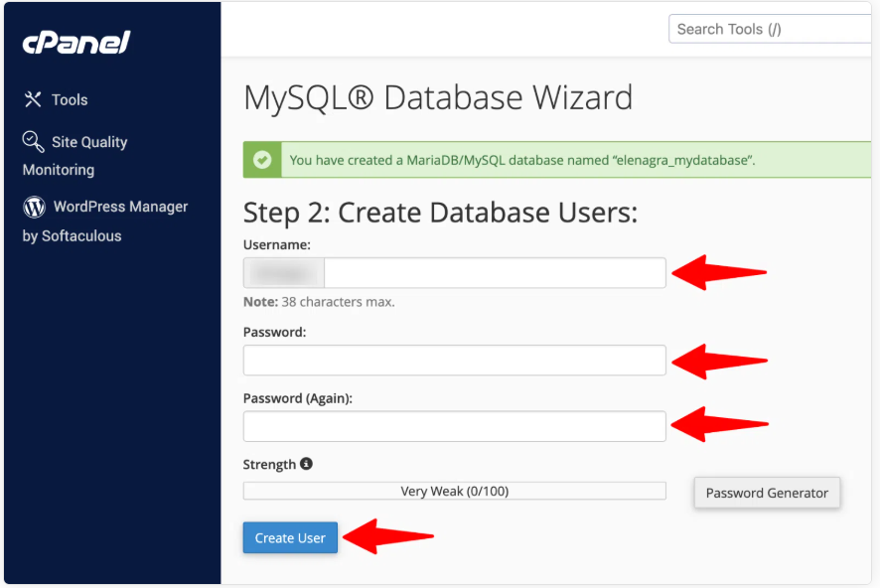Viewport: 880px width, 588px height.
Task: Open WordPress Manager by Softaculous
Action: pos(105,221)
